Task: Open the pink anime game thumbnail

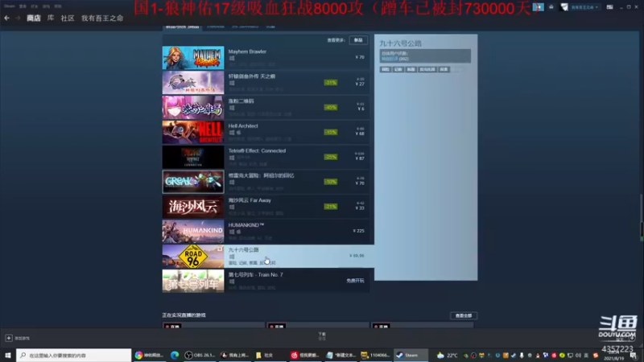Action: 193,107
